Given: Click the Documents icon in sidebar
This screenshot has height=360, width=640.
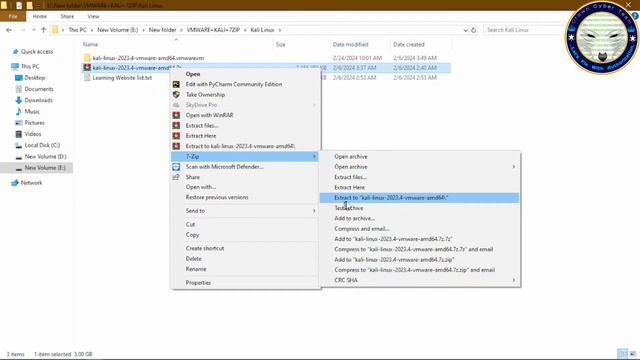Looking at the screenshot, I should 19,89.
